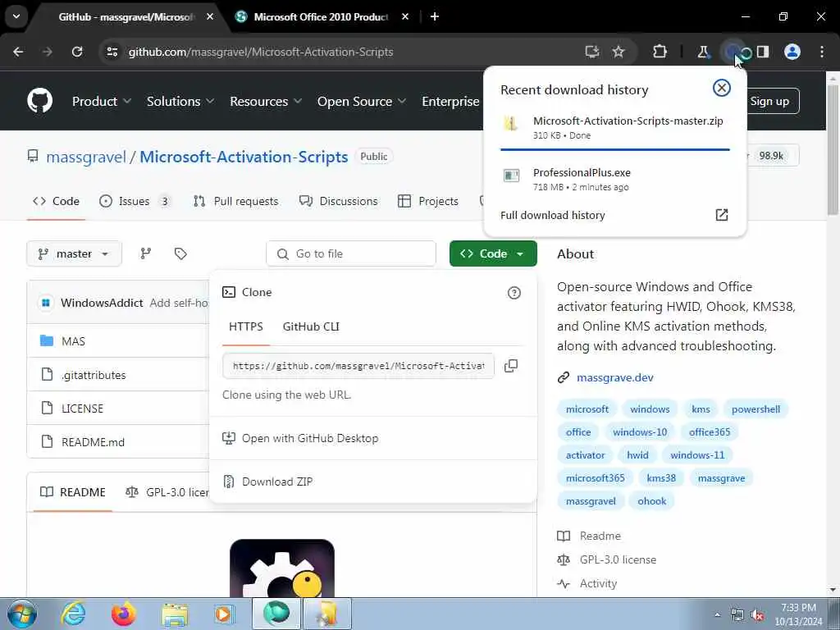840x630 pixels.
Task: Click the GitHub octocat logo
Action: pos(39,101)
